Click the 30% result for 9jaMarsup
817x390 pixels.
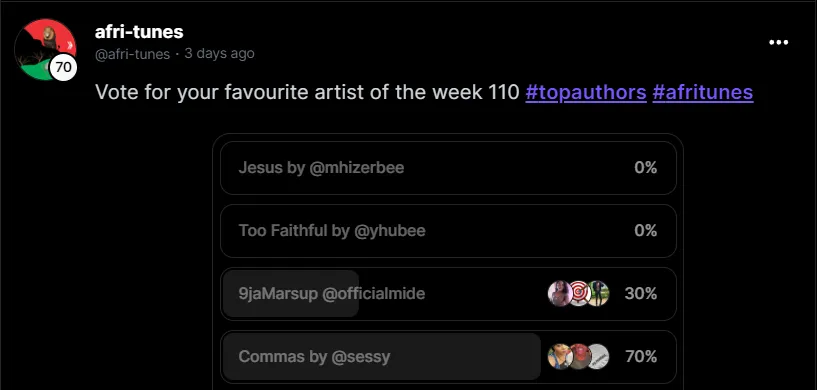(641, 294)
